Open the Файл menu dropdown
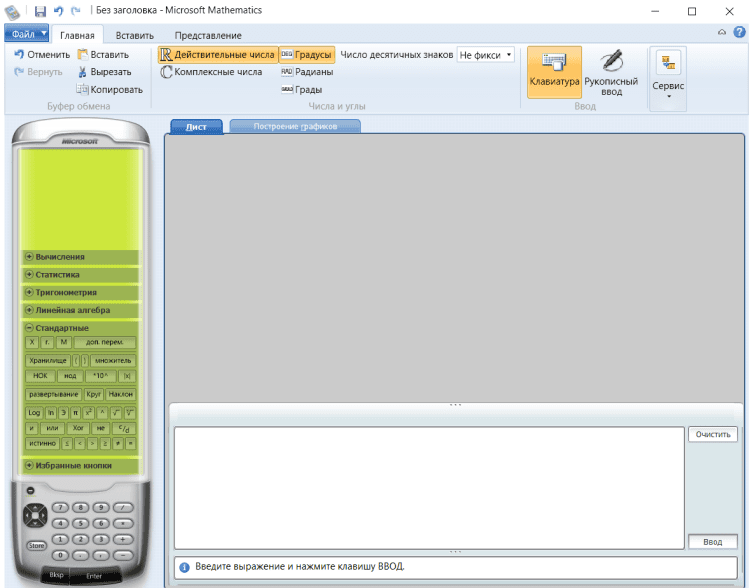 tap(26, 33)
